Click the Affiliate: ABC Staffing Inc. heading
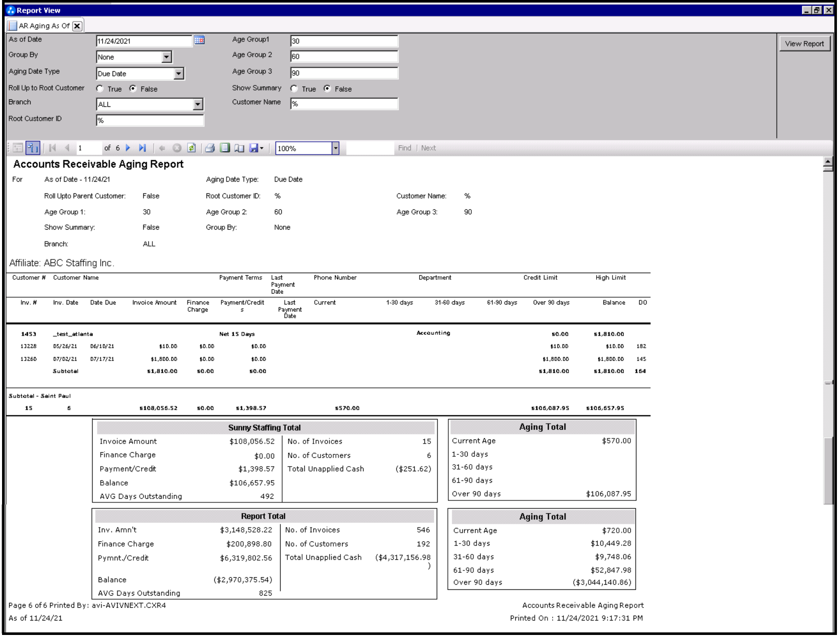This screenshot has height=637, width=840. click(x=61, y=263)
